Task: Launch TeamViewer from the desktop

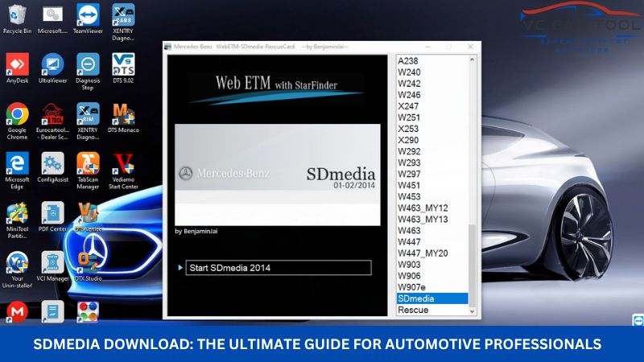Action: pos(88,19)
